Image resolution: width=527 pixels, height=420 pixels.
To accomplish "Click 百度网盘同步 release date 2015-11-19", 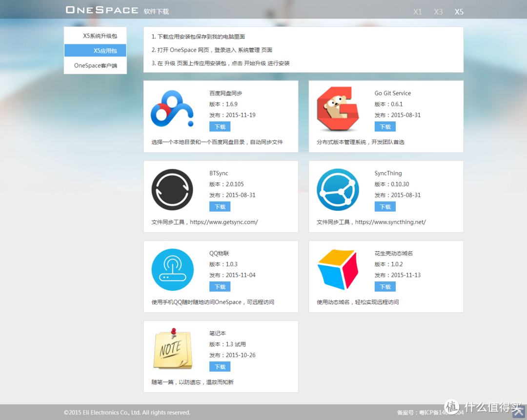I will [232, 115].
